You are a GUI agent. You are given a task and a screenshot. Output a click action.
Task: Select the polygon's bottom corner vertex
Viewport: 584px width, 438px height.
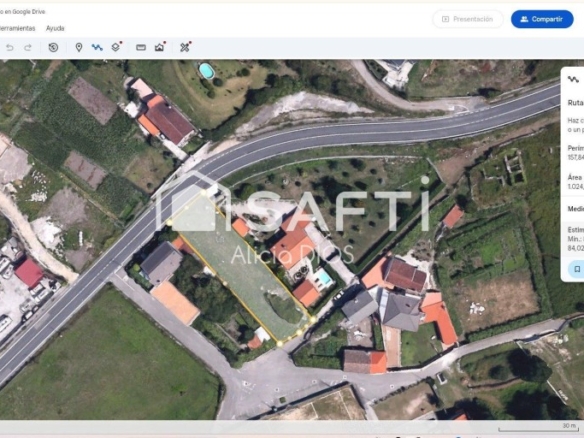(280, 343)
